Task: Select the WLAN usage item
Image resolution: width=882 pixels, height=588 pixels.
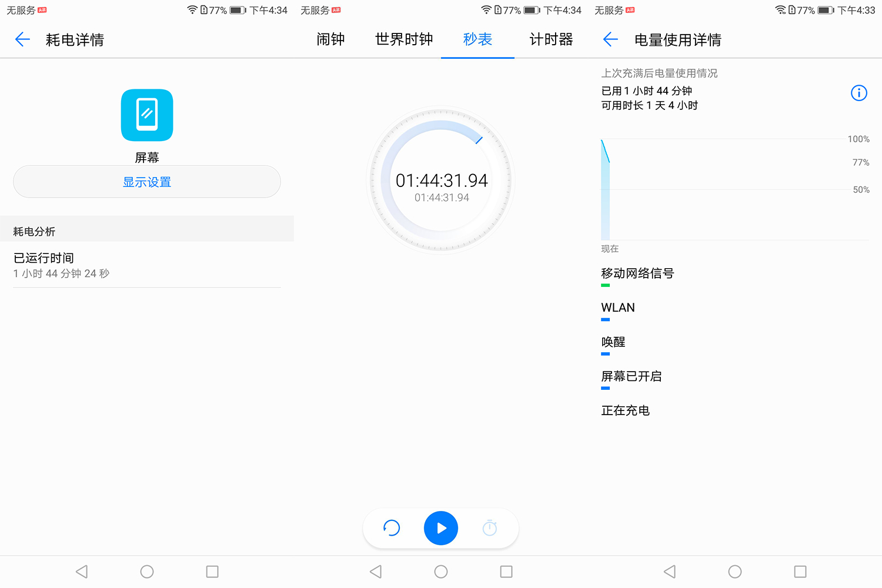Action: pyautogui.click(x=617, y=307)
